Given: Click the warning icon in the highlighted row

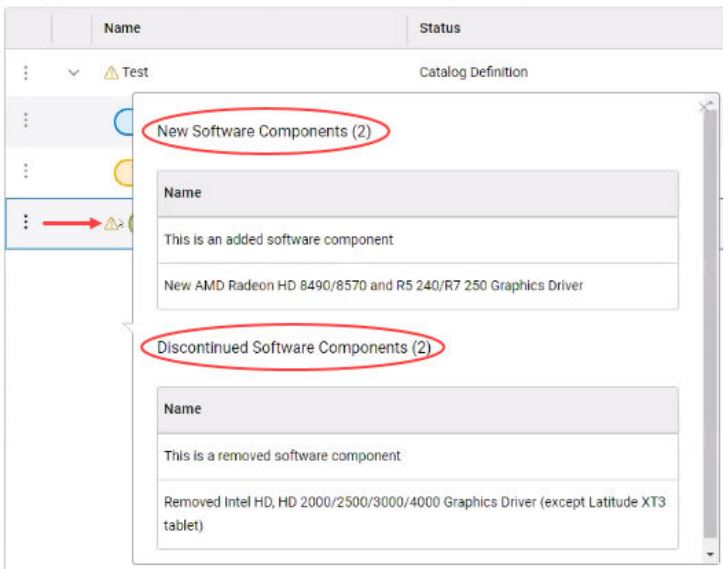Looking at the screenshot, I should click(x=111, y=224).
